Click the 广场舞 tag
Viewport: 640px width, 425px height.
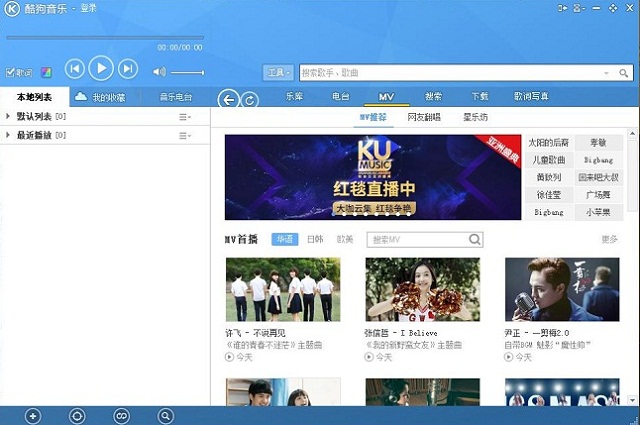click(x=598, y=195)
